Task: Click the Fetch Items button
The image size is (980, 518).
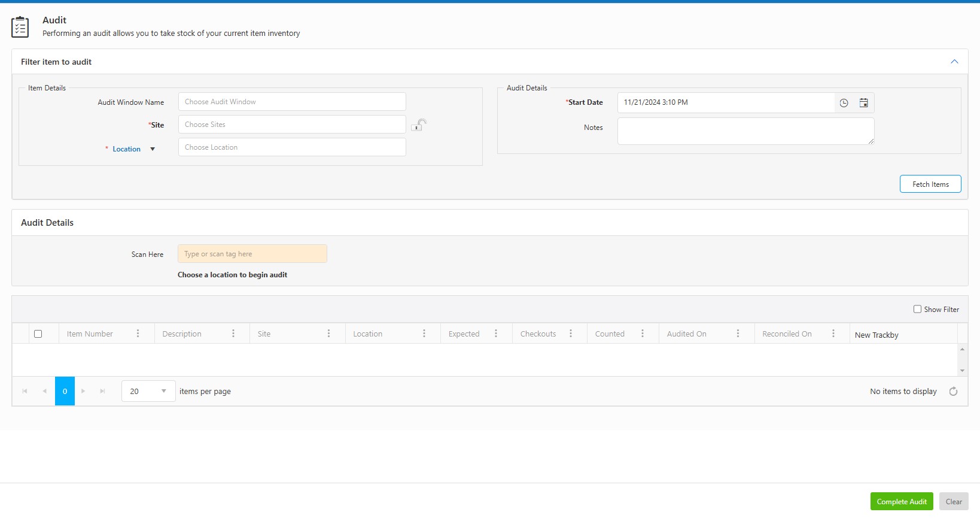Action: pyautogui.click(x=930, y=184)
